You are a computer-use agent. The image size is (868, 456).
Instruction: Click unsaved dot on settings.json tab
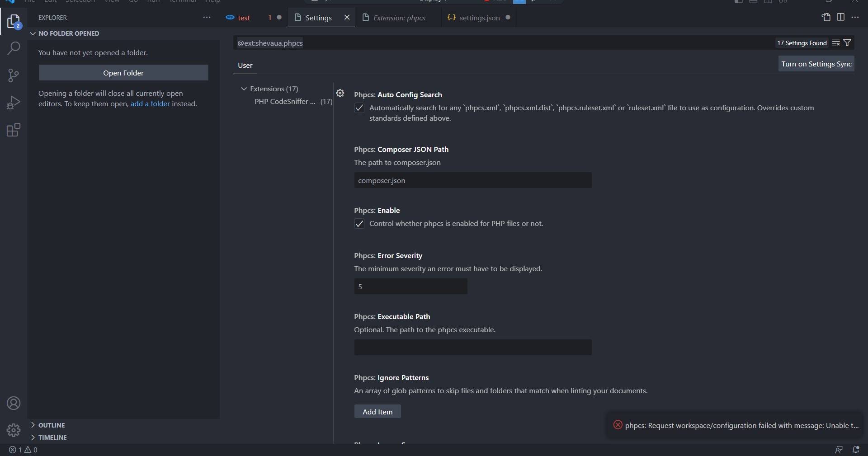[508, 18]
